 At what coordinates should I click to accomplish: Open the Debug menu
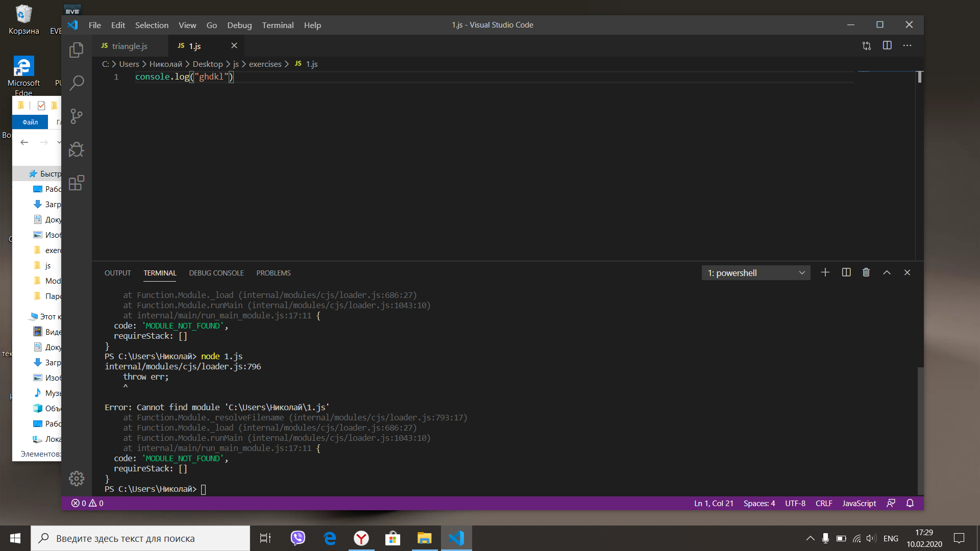coord(239,25)
